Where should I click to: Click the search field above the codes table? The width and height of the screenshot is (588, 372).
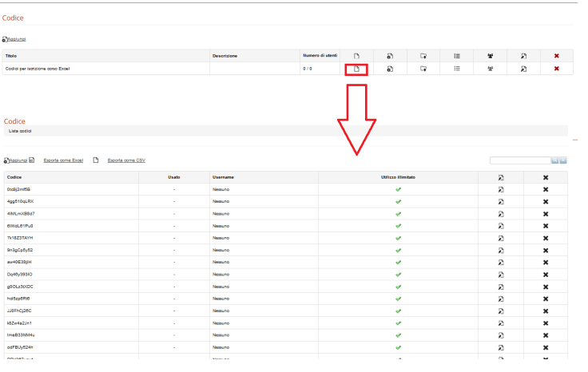click(x=519, y=160)
